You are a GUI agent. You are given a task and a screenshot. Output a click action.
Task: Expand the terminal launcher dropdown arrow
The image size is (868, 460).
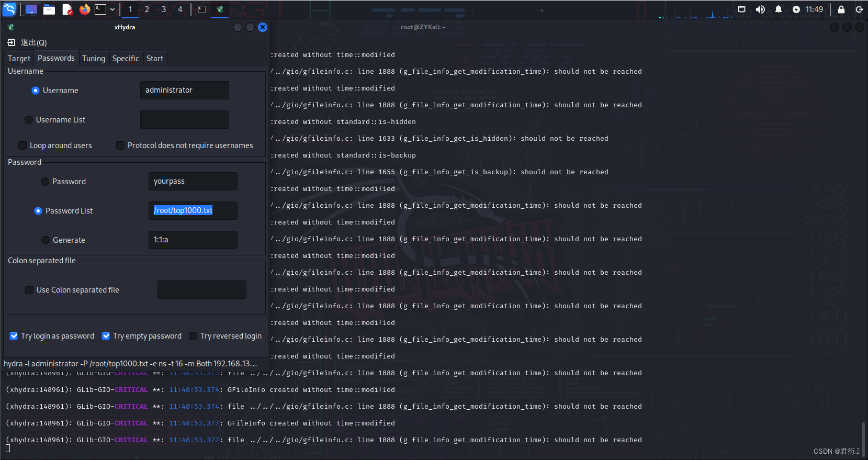tap(112, 9)
